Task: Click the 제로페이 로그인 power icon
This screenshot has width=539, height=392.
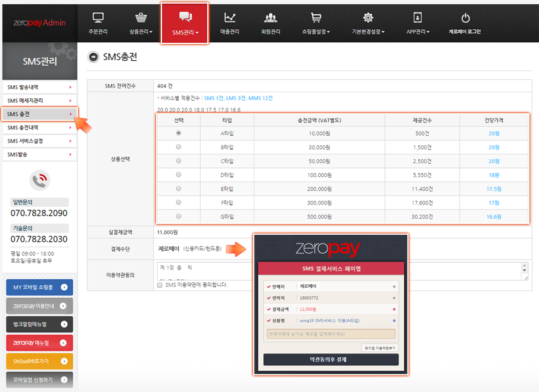Action: (x=465, y=17)
